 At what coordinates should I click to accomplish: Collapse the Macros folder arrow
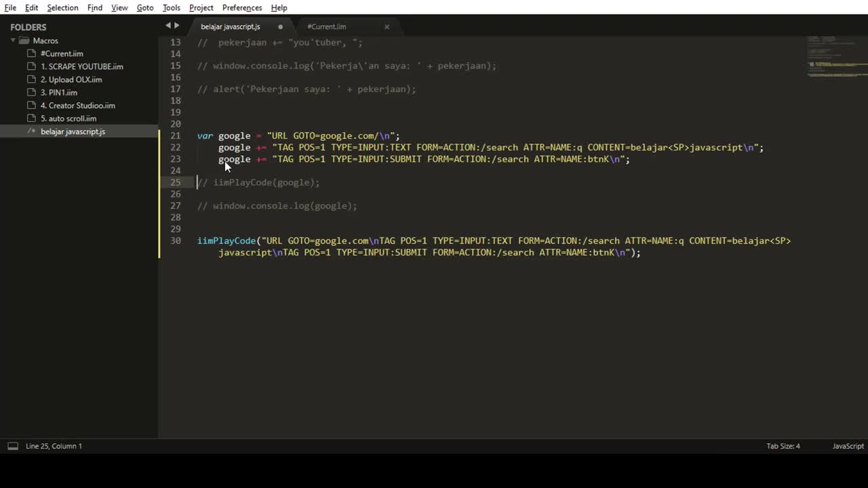pos(14,41)
